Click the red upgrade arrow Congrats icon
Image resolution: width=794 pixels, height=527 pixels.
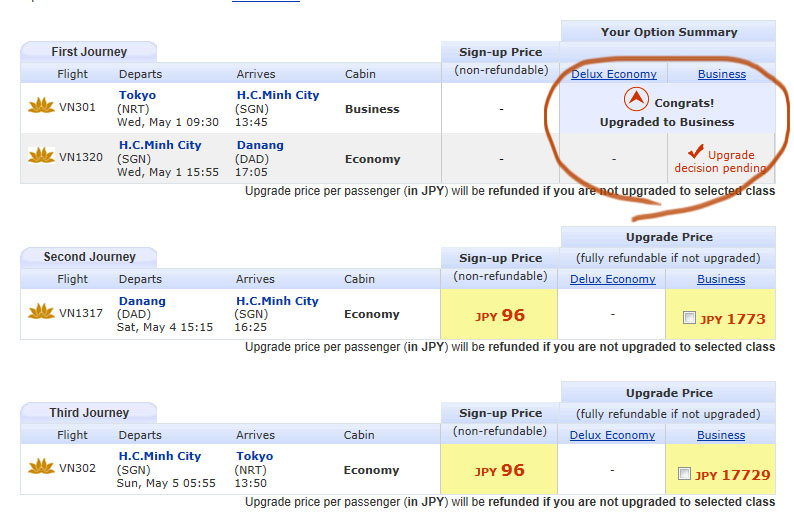tap(635, 100)
